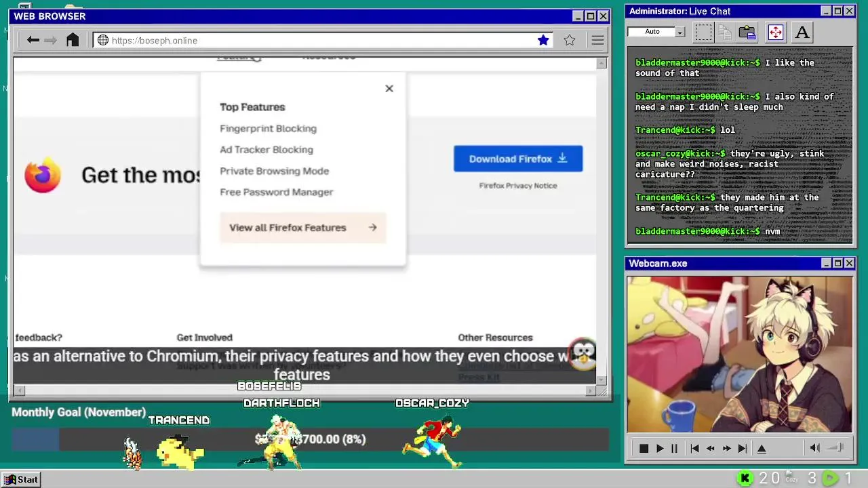Viewport: 868px width, 488px height.
Task: Click the outlined star favorites icon
Action: click(570, 40)
